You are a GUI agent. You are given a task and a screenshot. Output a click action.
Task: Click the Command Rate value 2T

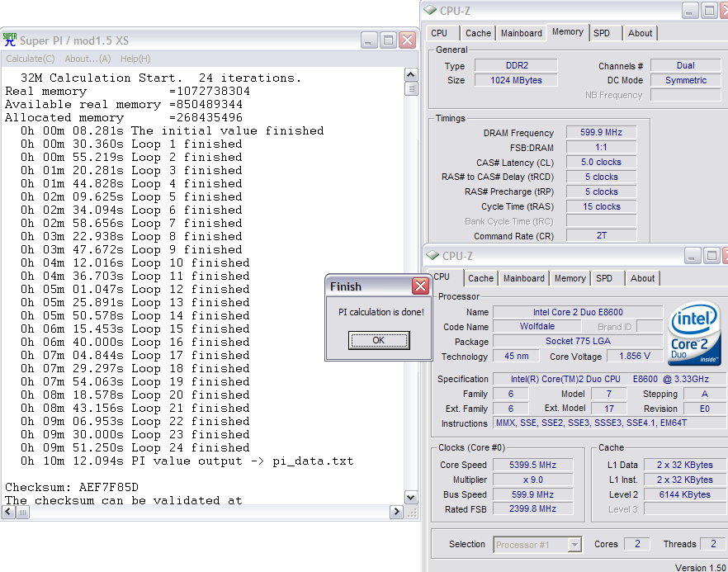pos(601,235)
